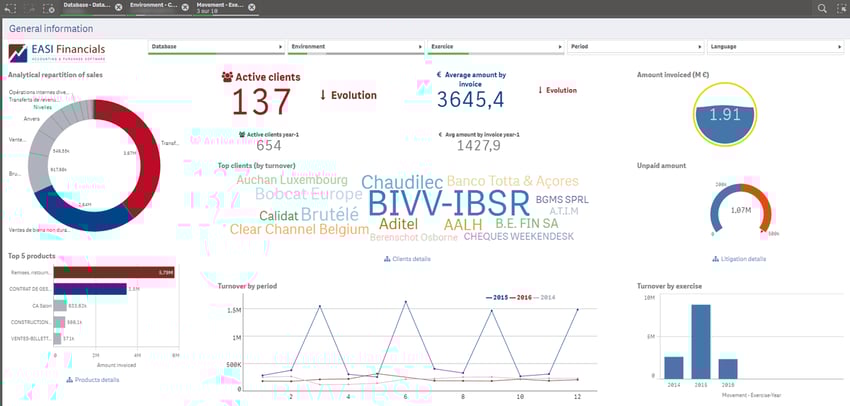
Task: Open the Exercice filter dropdown
Action: point(496,47)
